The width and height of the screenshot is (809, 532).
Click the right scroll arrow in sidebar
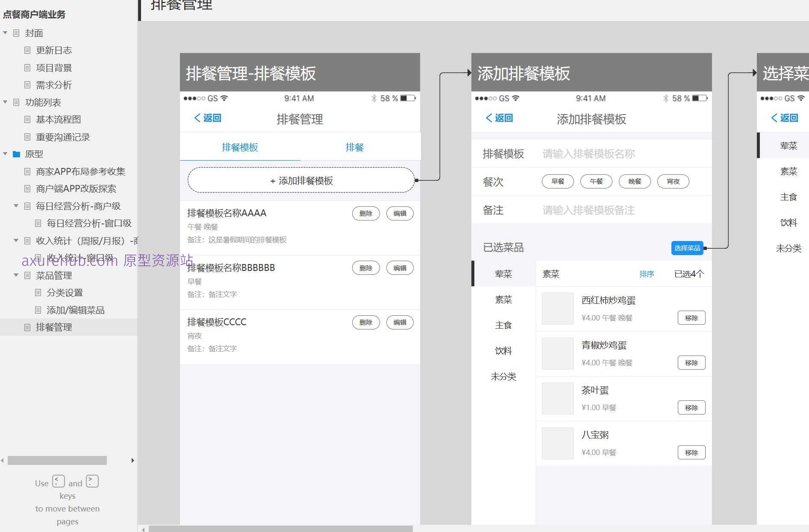point(132,460)
